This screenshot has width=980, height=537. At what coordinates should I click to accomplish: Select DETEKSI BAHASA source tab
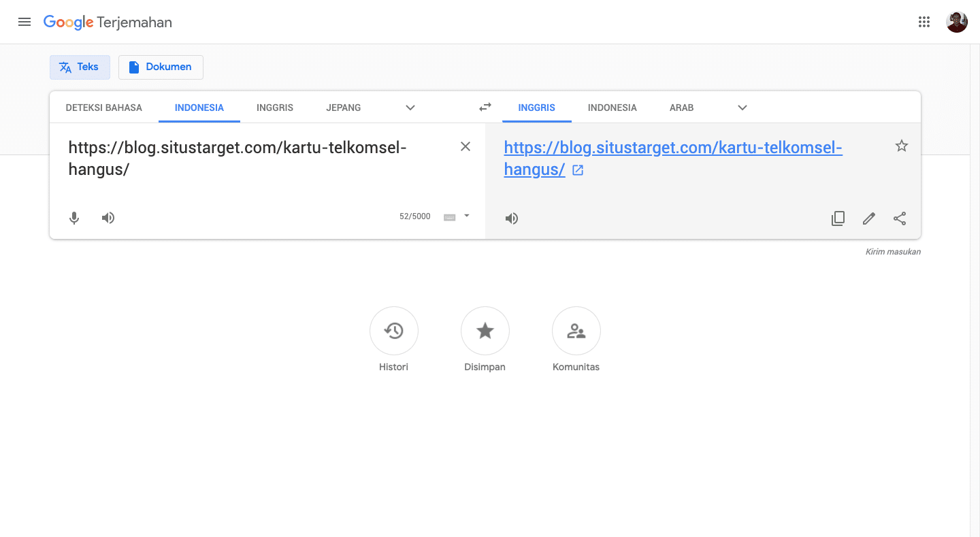pyautogui.click(x=104, y=108)
